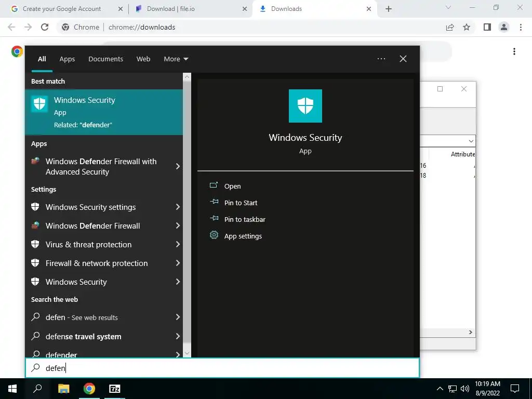Expand arrow next to Windows Security settings

[x=178, y=207]
